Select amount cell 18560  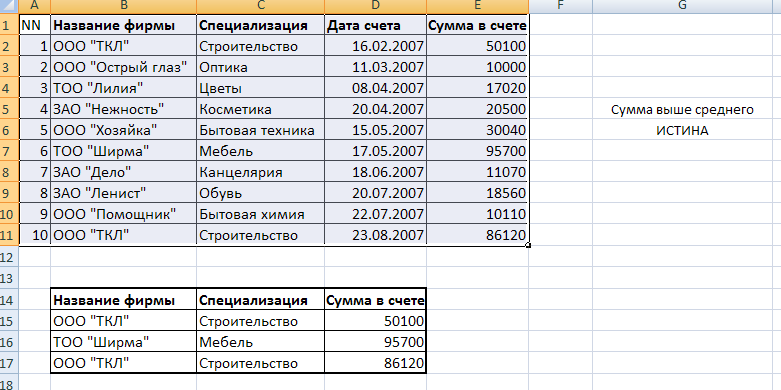478,193
